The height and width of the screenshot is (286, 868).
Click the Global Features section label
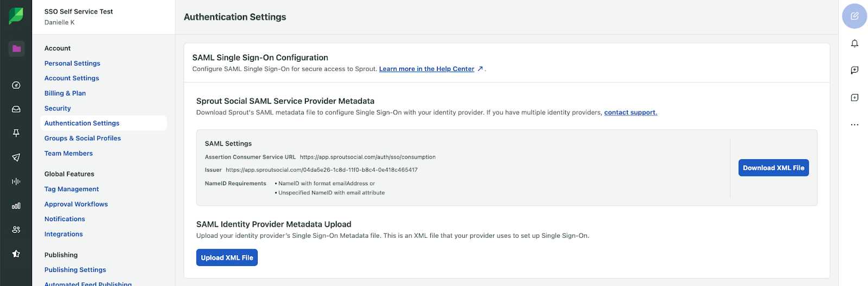click(x=69, y=174)
